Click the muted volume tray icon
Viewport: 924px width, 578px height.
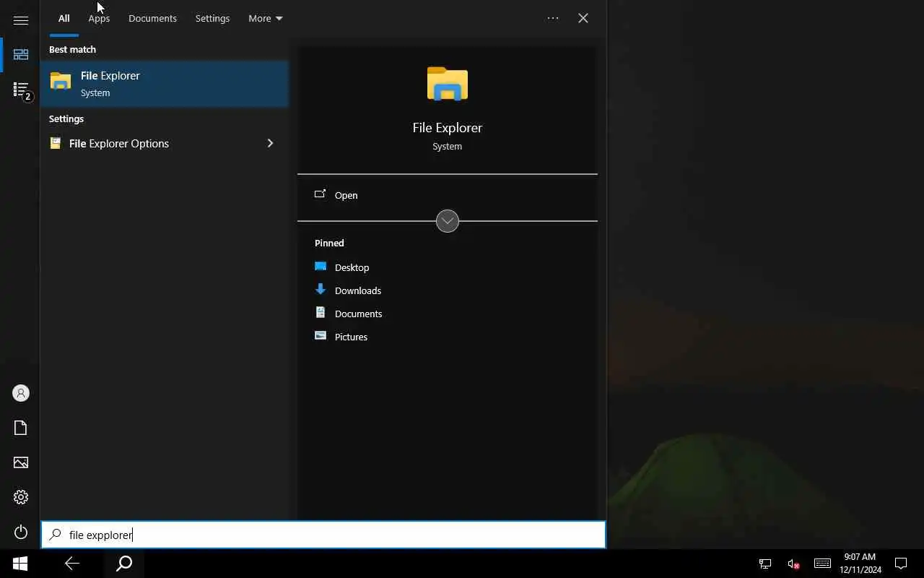point(793,564)
